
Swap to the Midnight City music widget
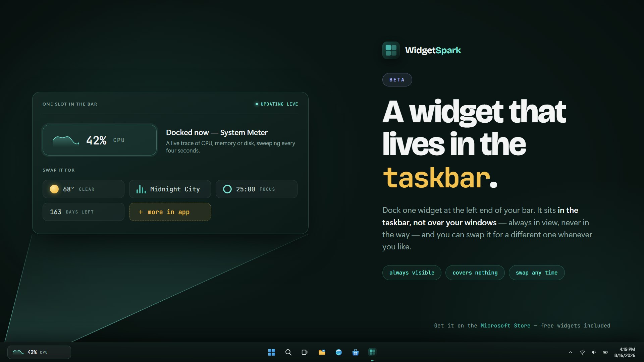click(170, 189)
